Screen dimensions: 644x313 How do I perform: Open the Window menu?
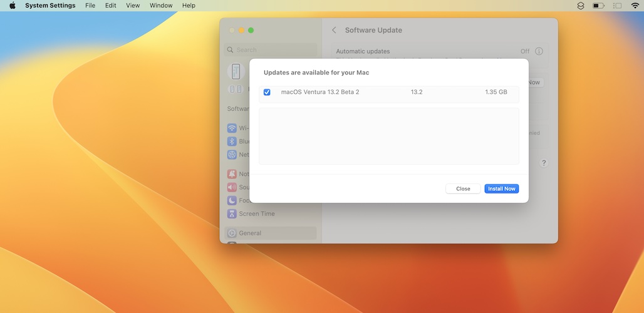tap(161, 6)
